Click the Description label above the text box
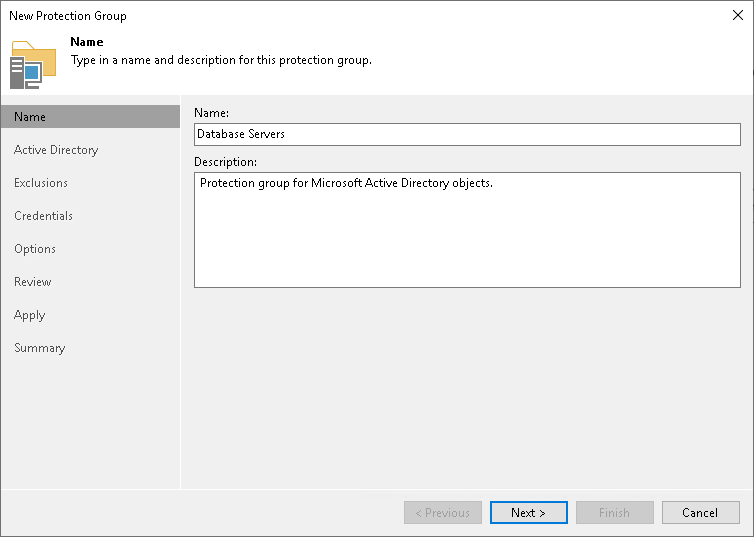The height and width of the screenshot is (537, 754). tap(225, 162)
